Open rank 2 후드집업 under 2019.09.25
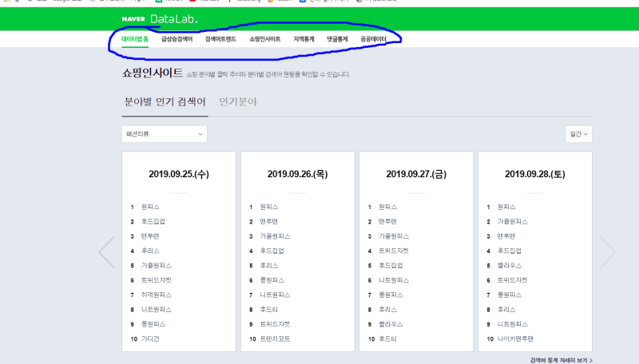This screenshot has width=639, height=364. click(x=153, y=221)
